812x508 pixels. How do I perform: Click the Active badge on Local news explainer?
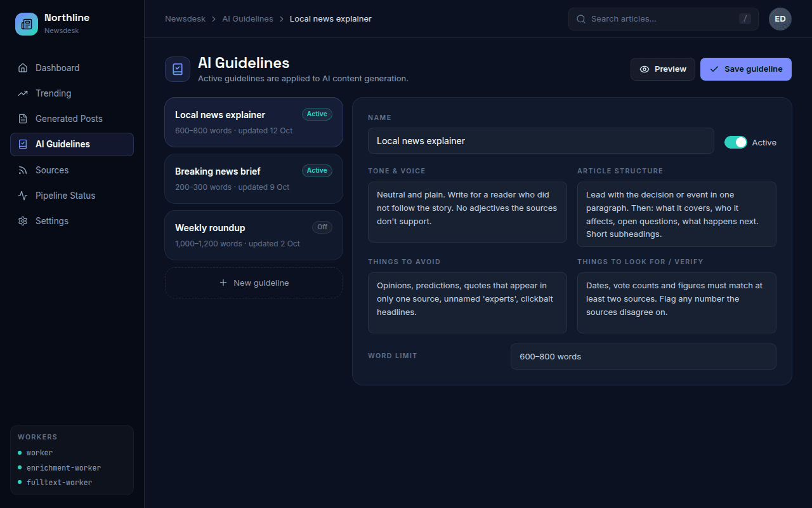coord(317,114)
